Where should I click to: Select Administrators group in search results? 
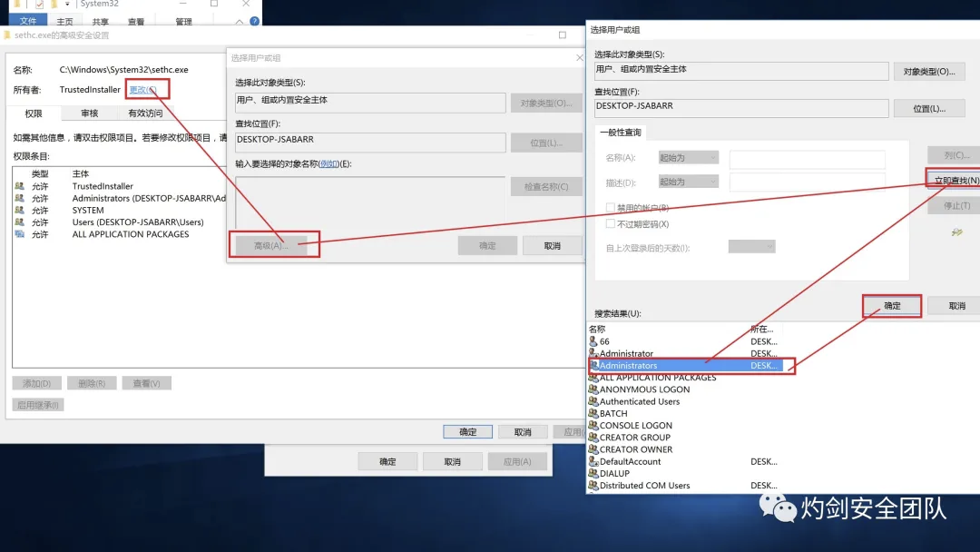684,366
